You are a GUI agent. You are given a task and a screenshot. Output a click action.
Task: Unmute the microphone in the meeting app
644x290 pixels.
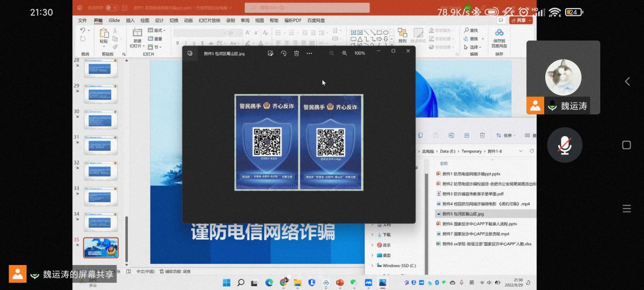click(x=564, y=145)
